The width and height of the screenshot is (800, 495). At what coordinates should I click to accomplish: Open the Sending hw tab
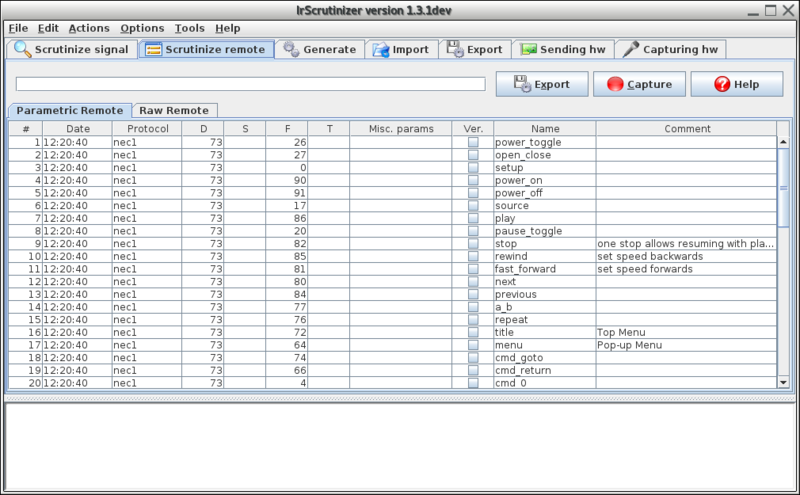tap(562, 49)
